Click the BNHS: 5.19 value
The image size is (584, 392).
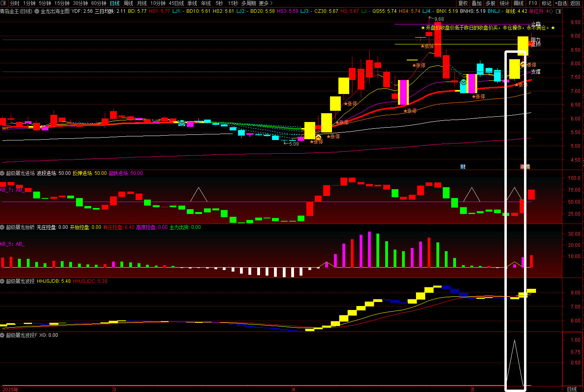tap(473, 11)
